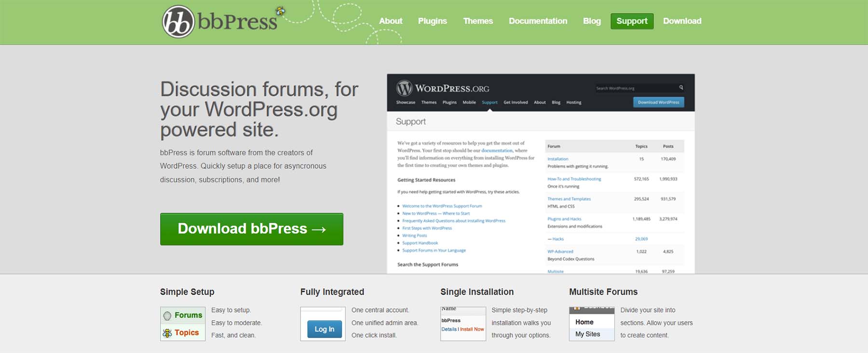The image size is (868, 353).
Task: Click the 'bbPress is forum software' description paragraph
Action: tap(243, 166)
